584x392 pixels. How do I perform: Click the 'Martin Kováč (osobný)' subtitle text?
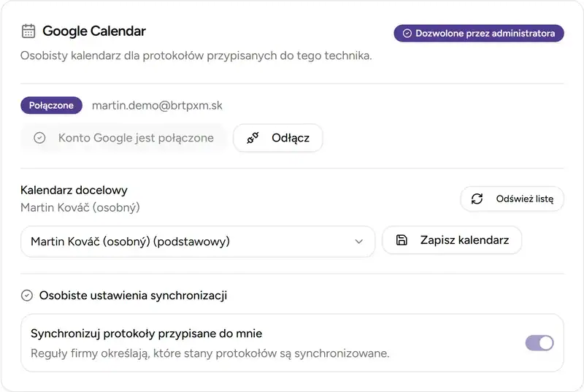tap(80, 207)
